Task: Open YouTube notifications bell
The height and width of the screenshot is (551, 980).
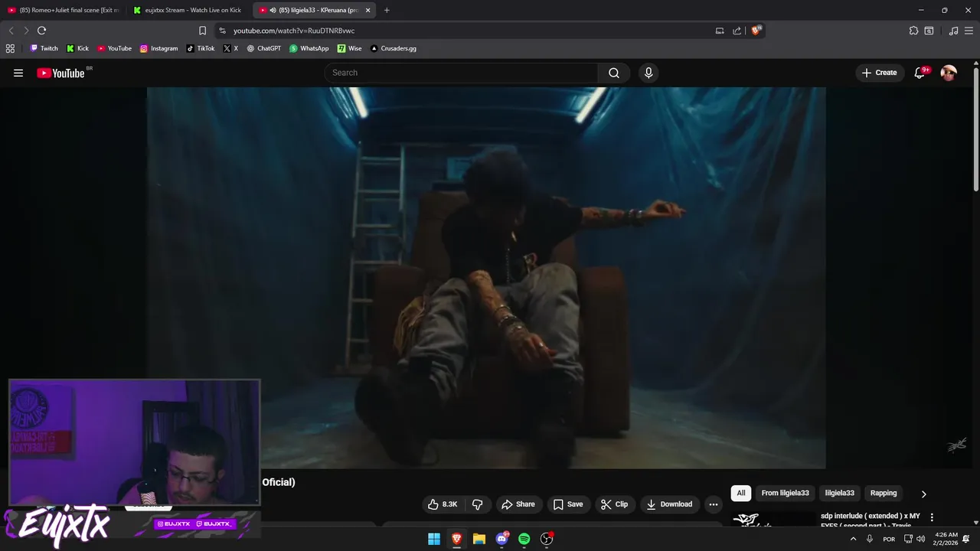Action: [x=920, y=73]
